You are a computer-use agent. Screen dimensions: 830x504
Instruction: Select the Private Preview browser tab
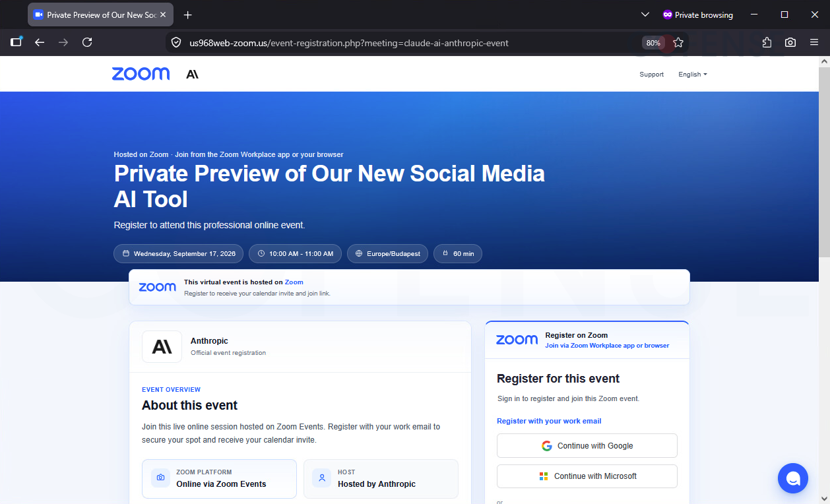pos(101,15)
